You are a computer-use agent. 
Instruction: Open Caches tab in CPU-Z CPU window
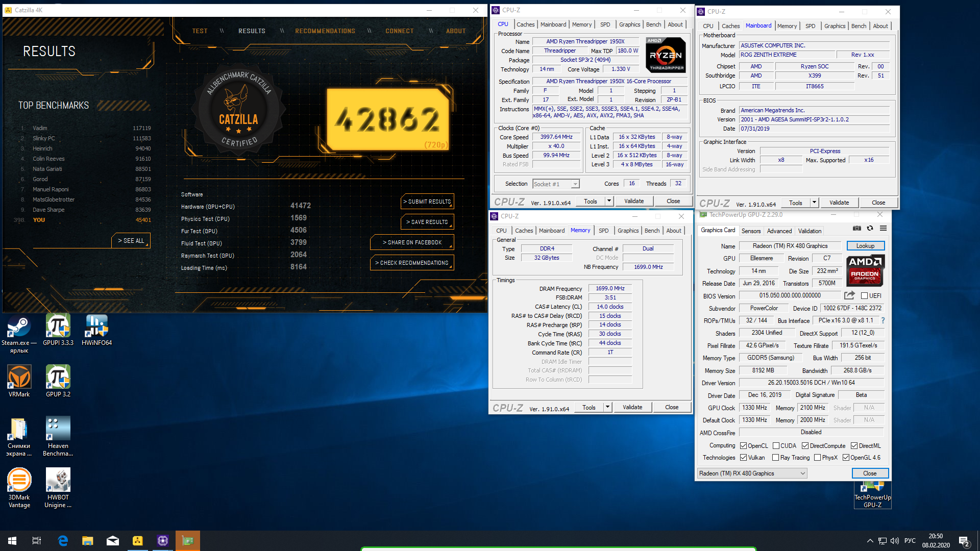pyautogui.click(x=525, y=24)
